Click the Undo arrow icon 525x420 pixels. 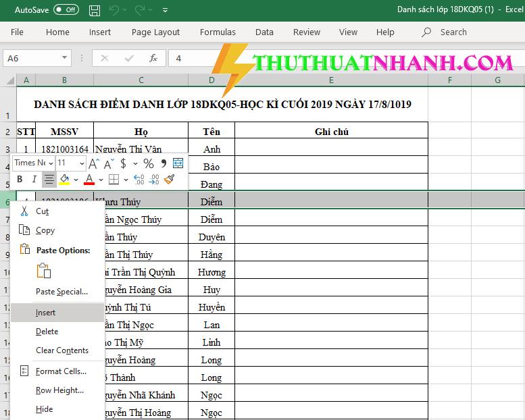[x=114, y=10]
